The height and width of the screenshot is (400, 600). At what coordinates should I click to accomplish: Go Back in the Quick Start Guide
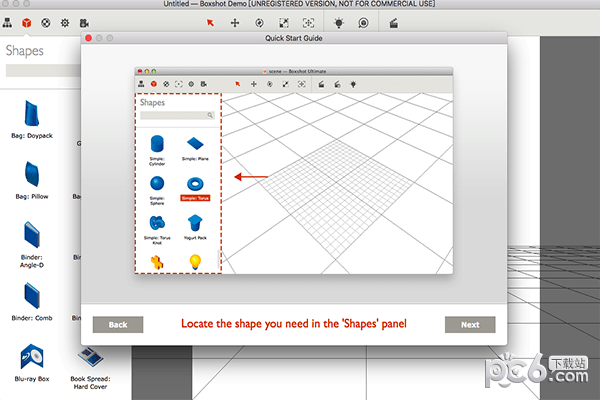[x=118, y=325]
